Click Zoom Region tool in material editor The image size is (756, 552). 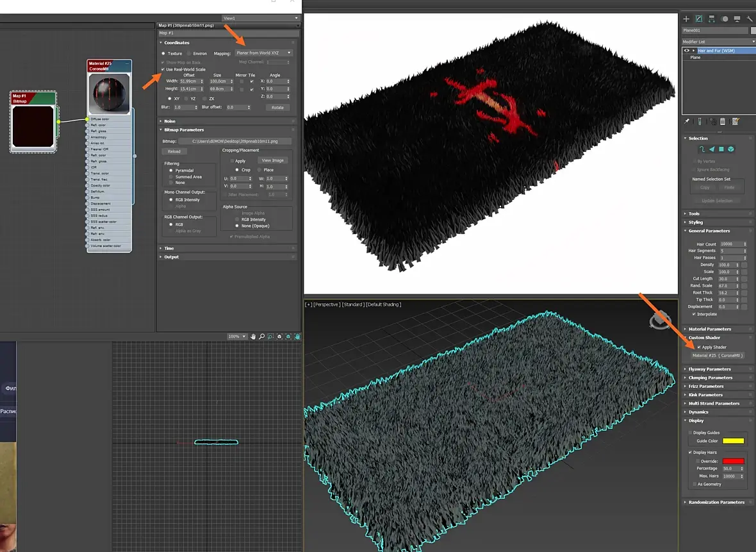tap(270, 337)
